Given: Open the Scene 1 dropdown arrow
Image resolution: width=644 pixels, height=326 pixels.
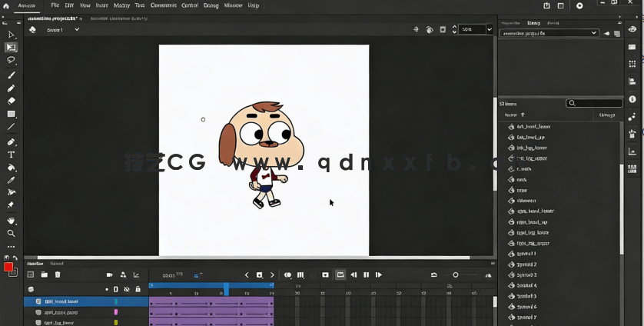Looking at the screenshot, I should click(x=77, y=29).
